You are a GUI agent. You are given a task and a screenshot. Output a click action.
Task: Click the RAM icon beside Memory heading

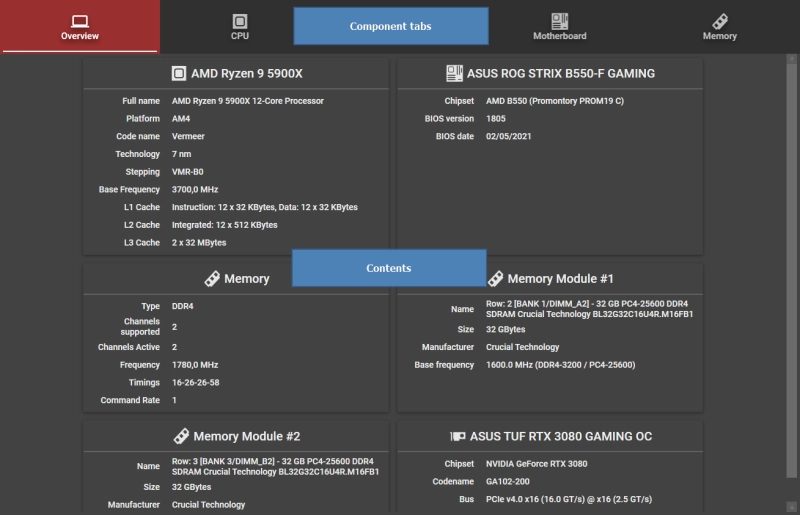[212, 279]
